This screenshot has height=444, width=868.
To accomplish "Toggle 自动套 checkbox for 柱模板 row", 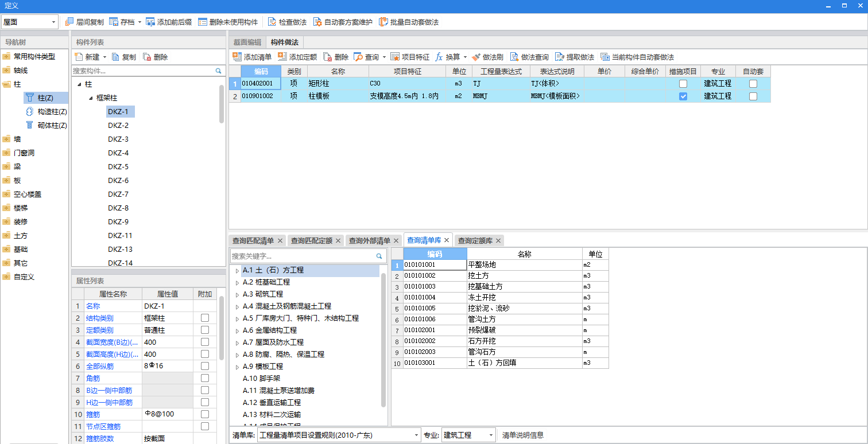I will click(x=753, y=96).
